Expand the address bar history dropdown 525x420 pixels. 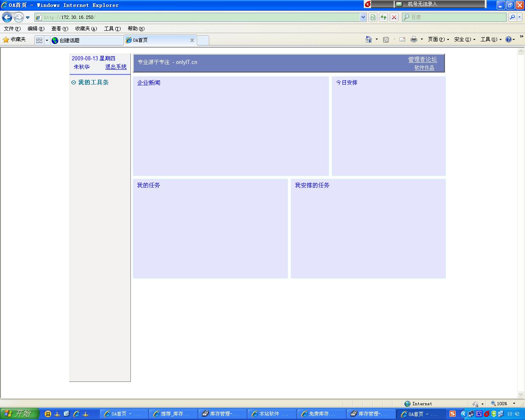pyautogui.click(x=363, y=17)
